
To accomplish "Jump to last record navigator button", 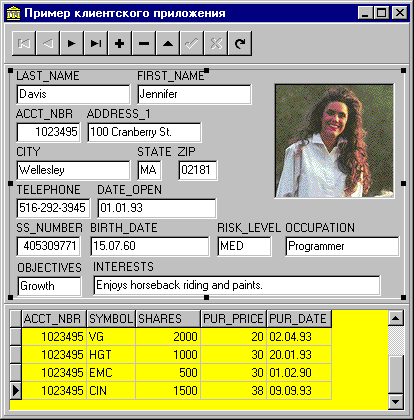I will (96, 43).
